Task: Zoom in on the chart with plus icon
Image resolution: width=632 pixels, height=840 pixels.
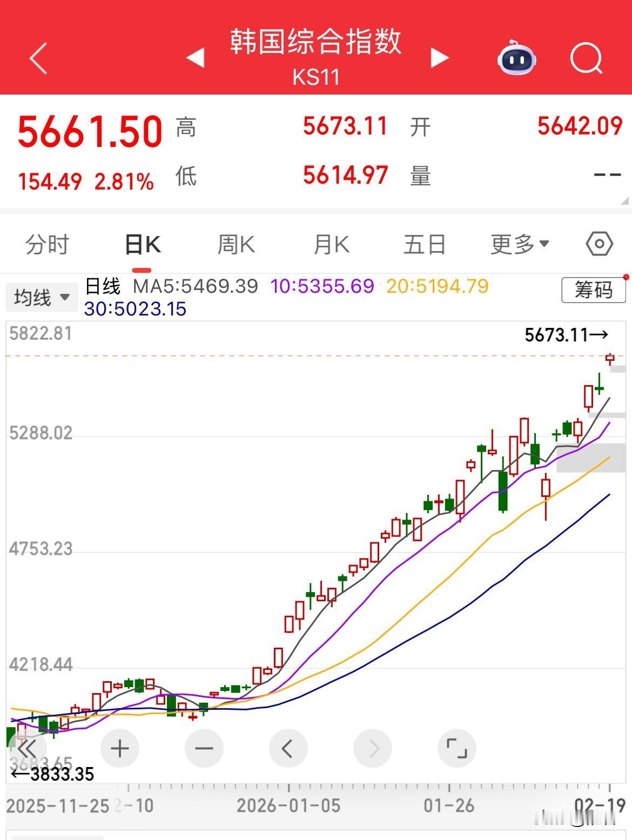Action: 120,749
